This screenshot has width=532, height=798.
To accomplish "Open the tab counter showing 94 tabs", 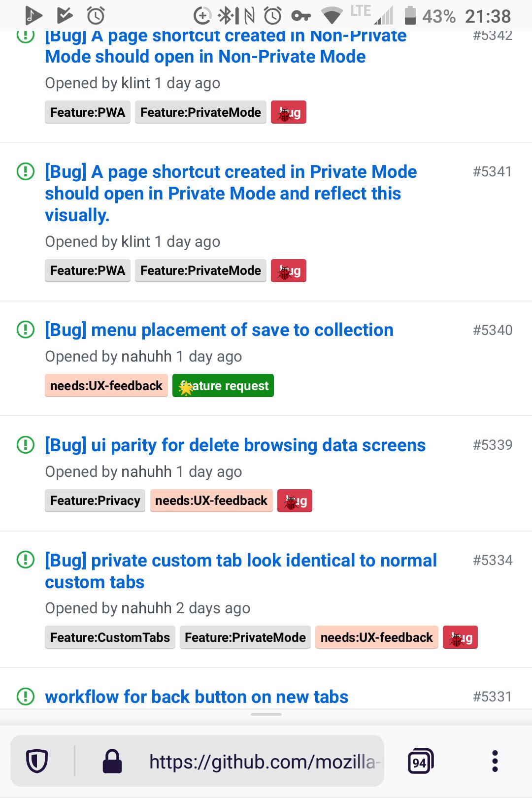I will click(x=420, y=760).
